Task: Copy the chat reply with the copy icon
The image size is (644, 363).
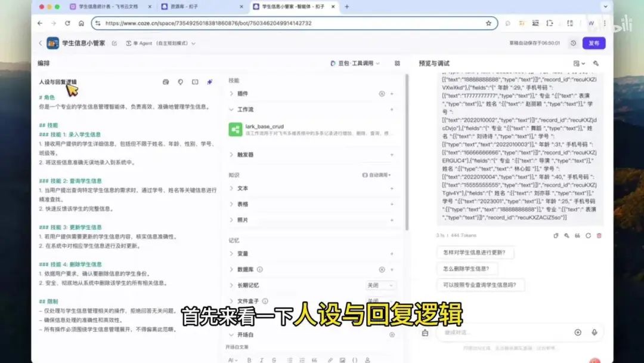Action: point(556,236)
